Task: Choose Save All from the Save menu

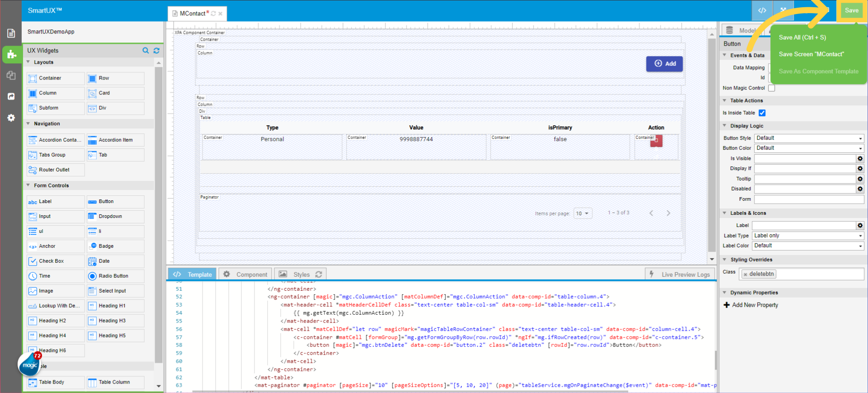Action: [x=802, y=38]
